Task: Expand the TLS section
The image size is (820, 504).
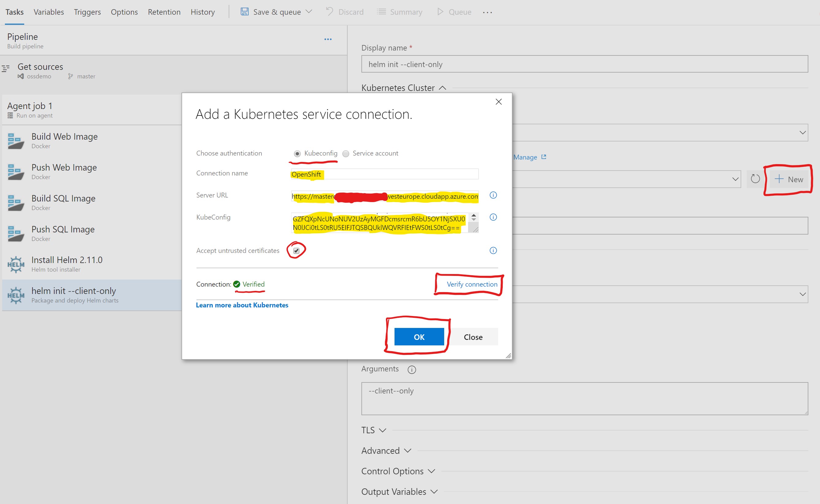Action: click(374, 430)
